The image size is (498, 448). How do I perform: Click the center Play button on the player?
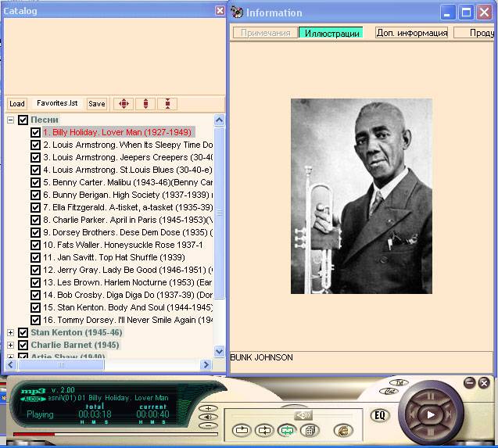coord(430,414)
